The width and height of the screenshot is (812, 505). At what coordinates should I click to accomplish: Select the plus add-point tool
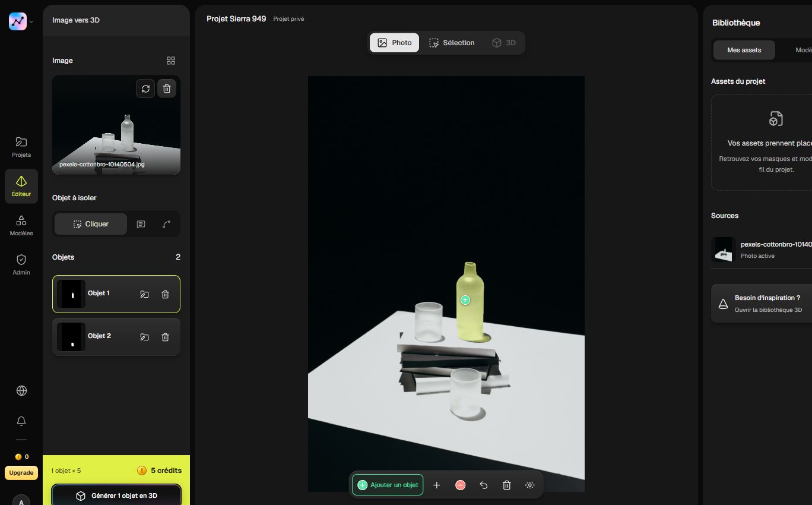(437, 485)
